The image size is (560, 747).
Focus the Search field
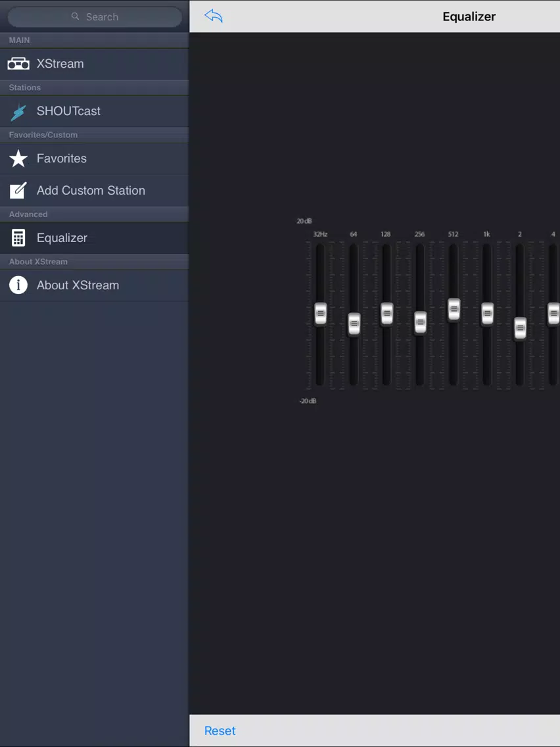click(x=95, y=16)
